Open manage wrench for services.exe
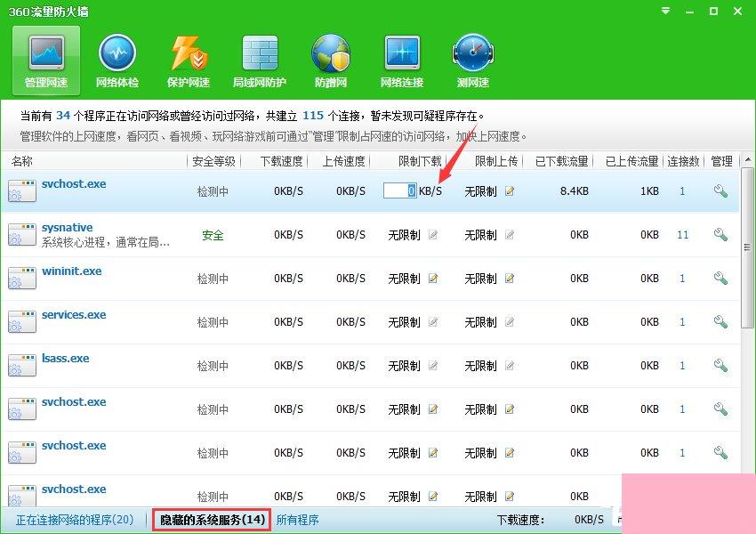The height and width of the screenshot is (534, 756). [720, 322]
